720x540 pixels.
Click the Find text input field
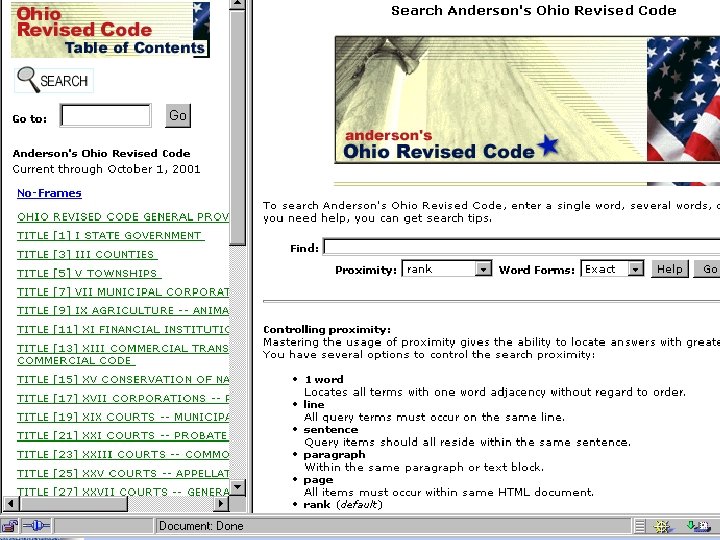click(x=521, y=247)
